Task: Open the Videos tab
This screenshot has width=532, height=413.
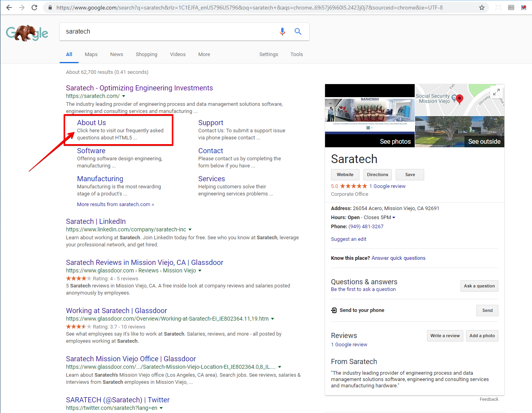Action: [178, 54]
